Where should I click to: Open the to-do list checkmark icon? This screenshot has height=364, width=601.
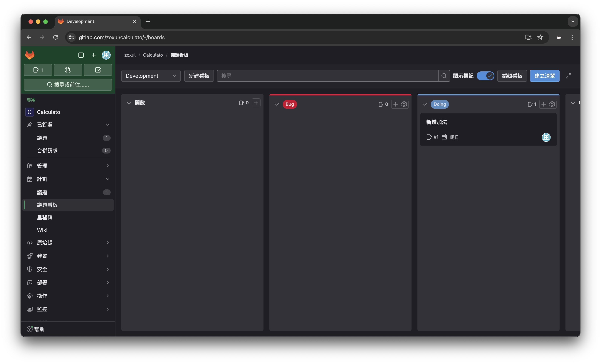98,70
